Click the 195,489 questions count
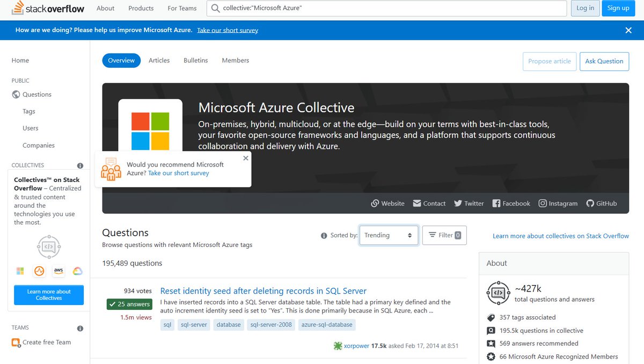 [x=132, y=263]
